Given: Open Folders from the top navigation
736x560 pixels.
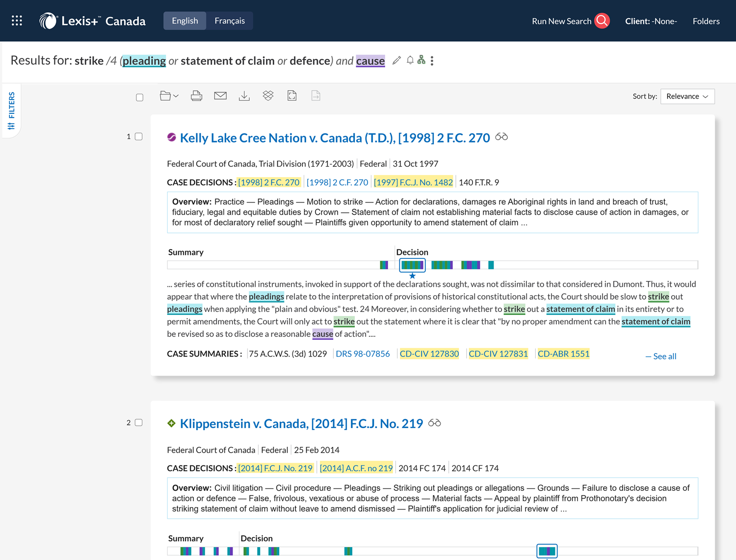Looking at the screenshot, I should 706,21.
